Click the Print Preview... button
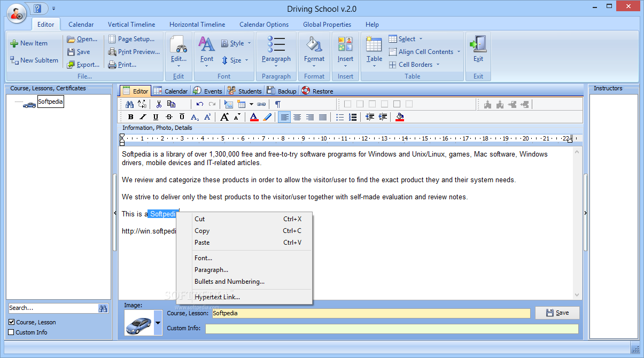The image size is (644, 358). 134,52
